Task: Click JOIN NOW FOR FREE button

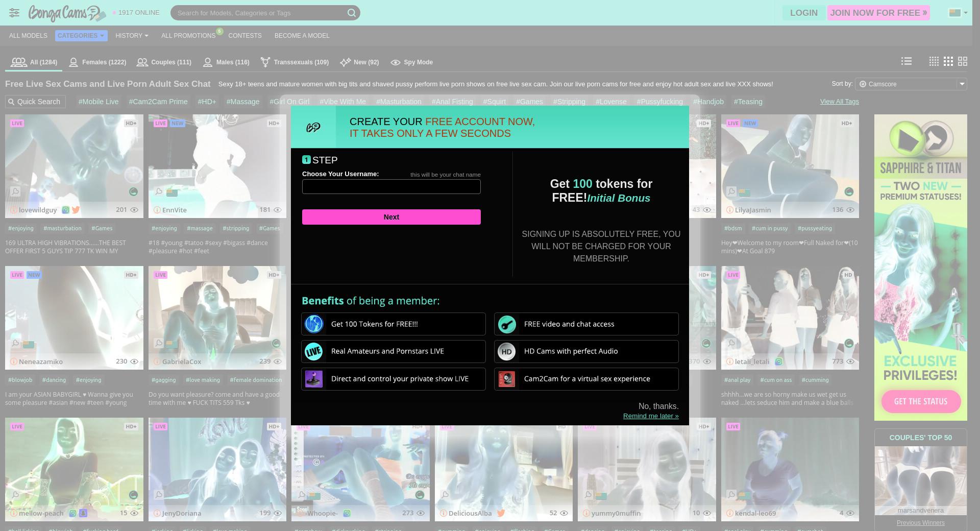Action: pos(878,13)
